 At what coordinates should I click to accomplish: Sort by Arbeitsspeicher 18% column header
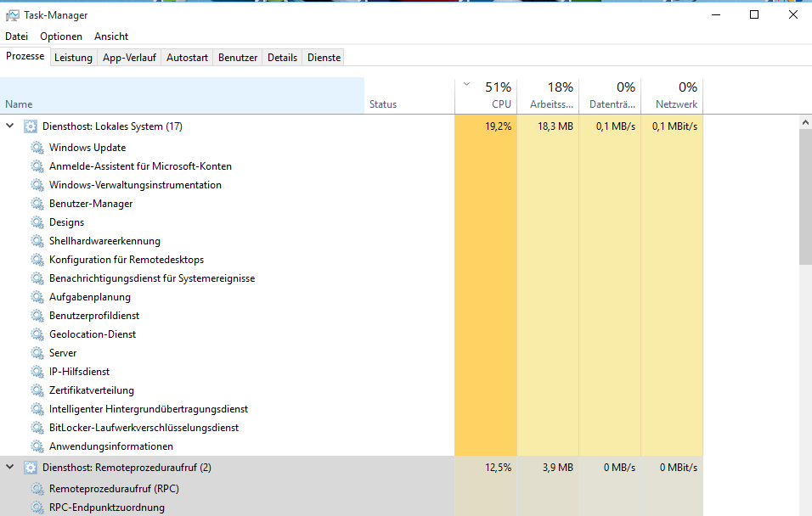point(548,96)
